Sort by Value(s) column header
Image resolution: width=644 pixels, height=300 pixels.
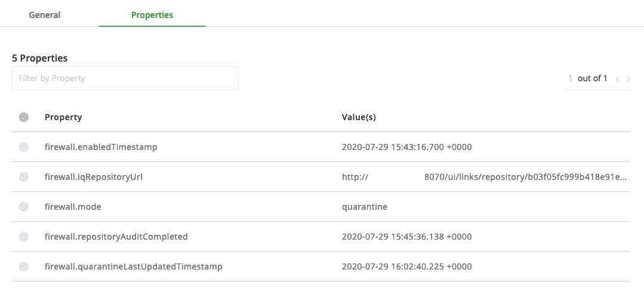pyautogui.click(x=359, y=117)
